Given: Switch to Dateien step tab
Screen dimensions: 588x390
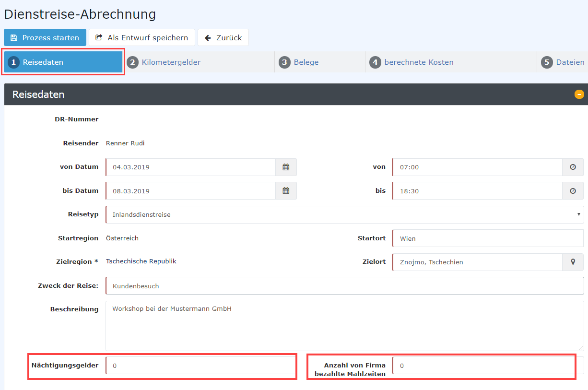Looking at the screenshot, I should click(563, 62).
